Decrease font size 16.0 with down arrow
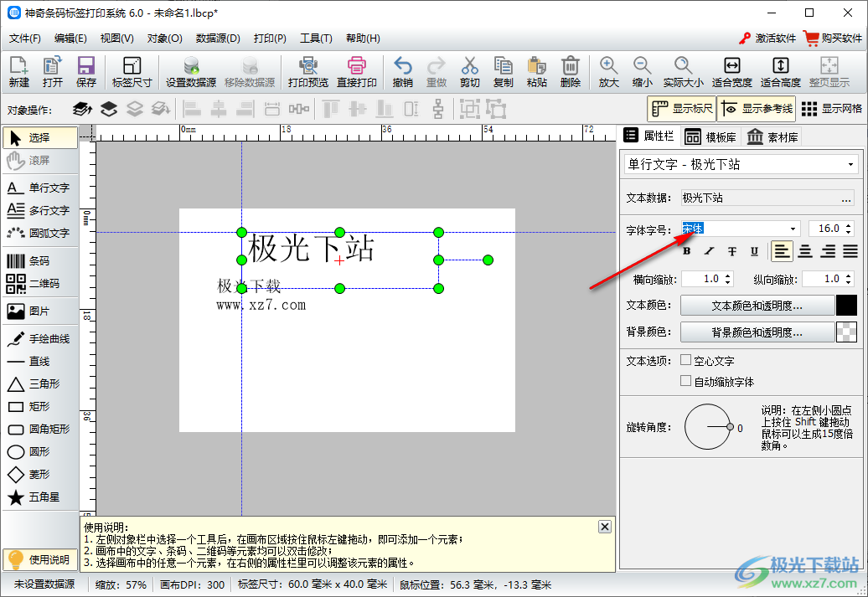 pos(849,233)
